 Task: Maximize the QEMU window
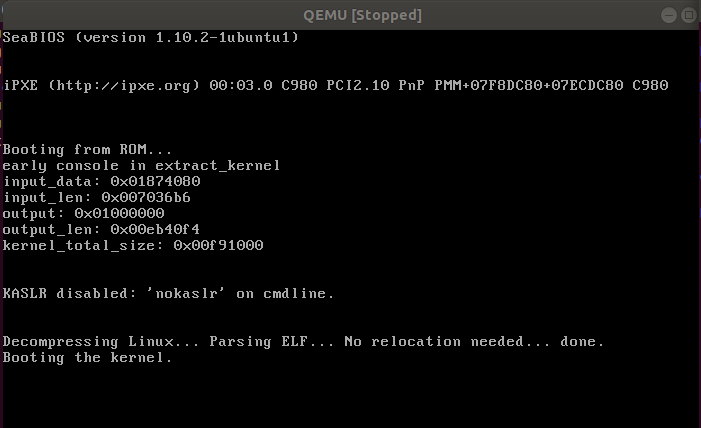click(x=688, y=15)
